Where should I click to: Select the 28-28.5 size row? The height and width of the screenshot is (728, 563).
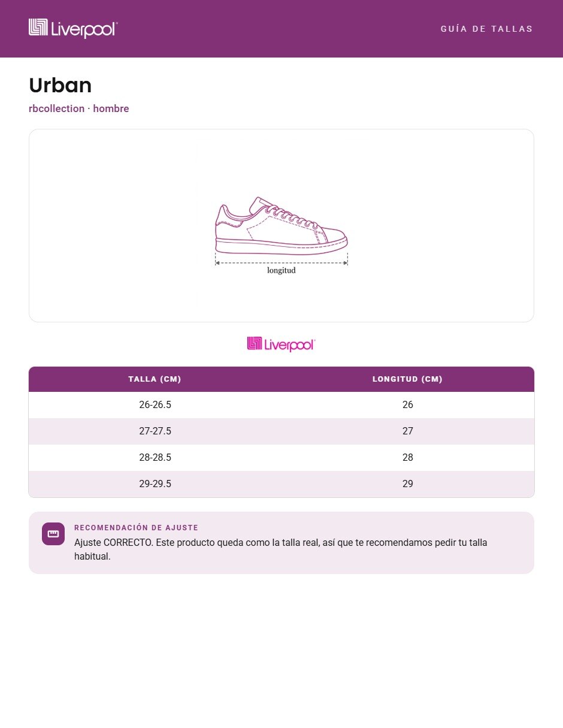coord(281,458)
